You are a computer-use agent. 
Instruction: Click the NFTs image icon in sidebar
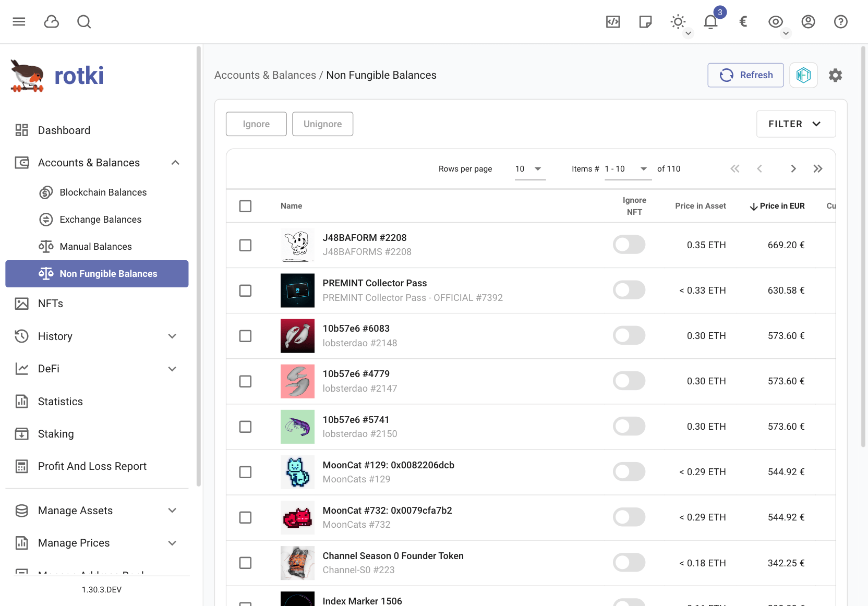click(21, 304)
